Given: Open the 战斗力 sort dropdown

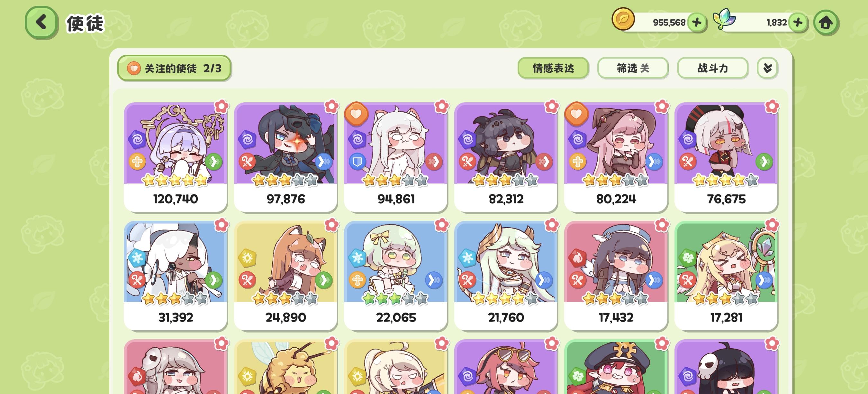Looking at the screenshot, I should tap(713, 68).
